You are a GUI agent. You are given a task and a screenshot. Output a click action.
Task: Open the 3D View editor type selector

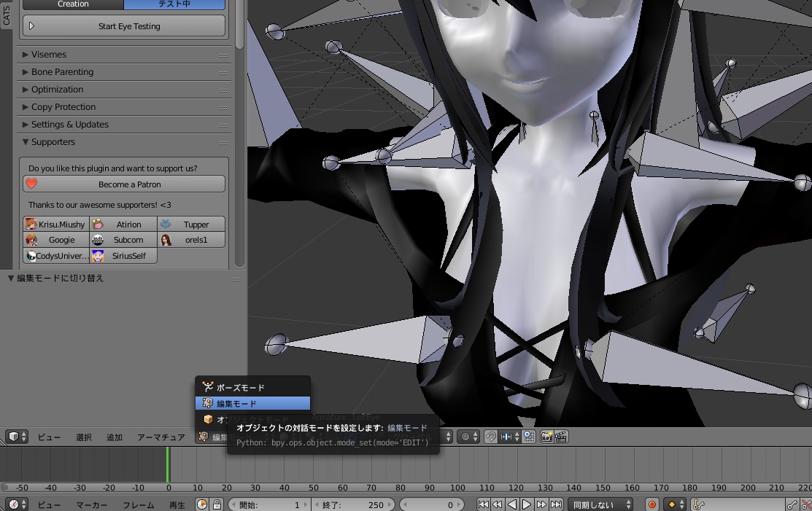(x=17, y=437)
